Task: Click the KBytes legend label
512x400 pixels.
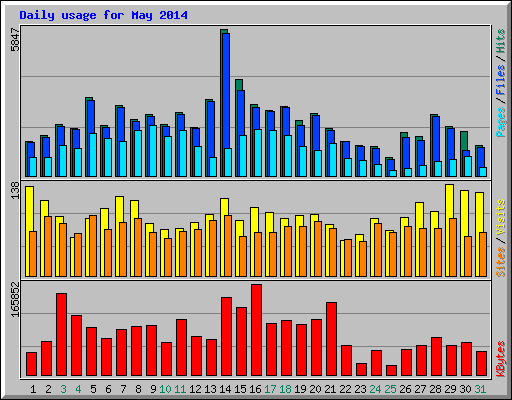Action: click(500, 359)
